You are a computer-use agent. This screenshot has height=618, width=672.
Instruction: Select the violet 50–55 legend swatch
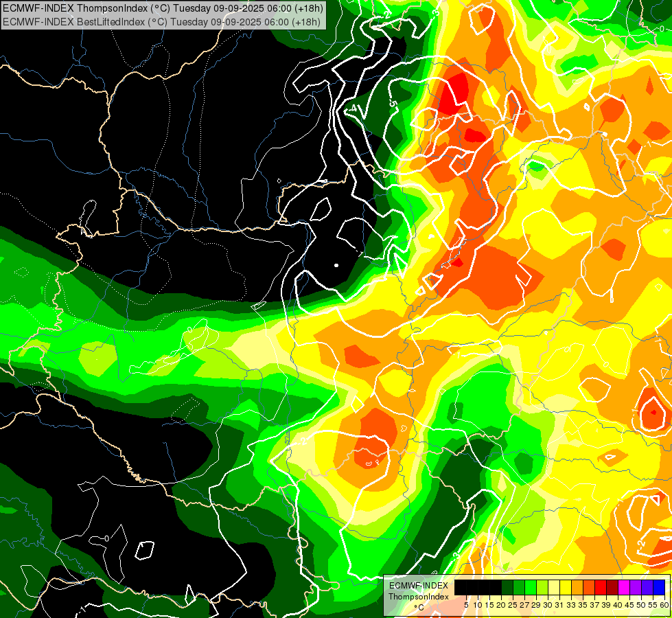click(x=648, y=588)
